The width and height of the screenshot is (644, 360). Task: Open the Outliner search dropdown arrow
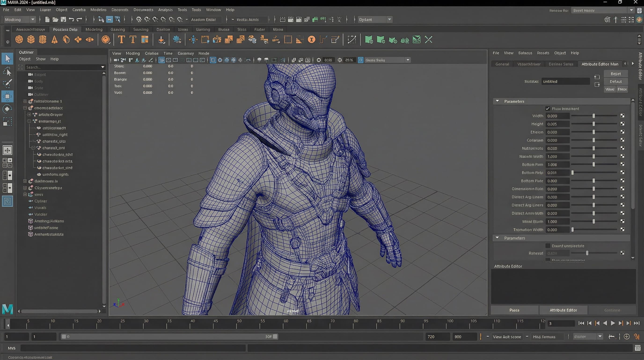tap(102, 67)
